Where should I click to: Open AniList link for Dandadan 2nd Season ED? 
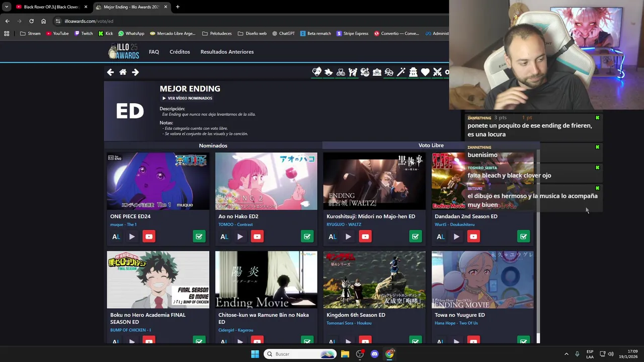(441, 236)
